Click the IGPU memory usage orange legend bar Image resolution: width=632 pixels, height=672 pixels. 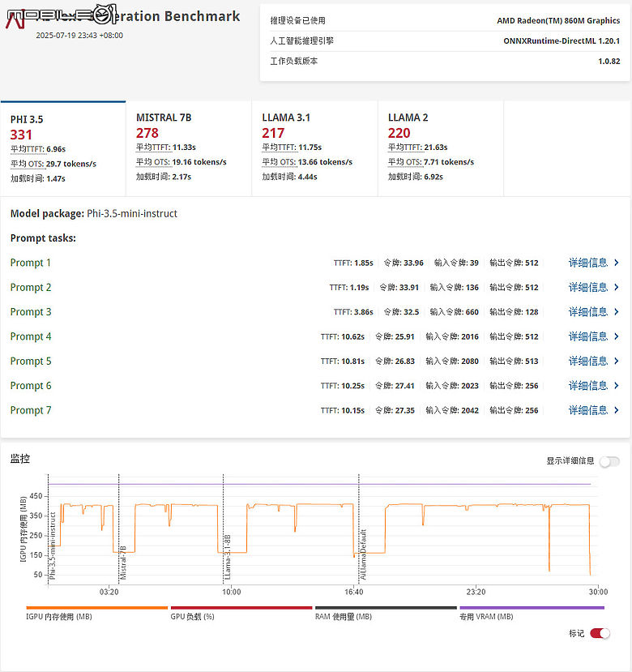(97, 608)
